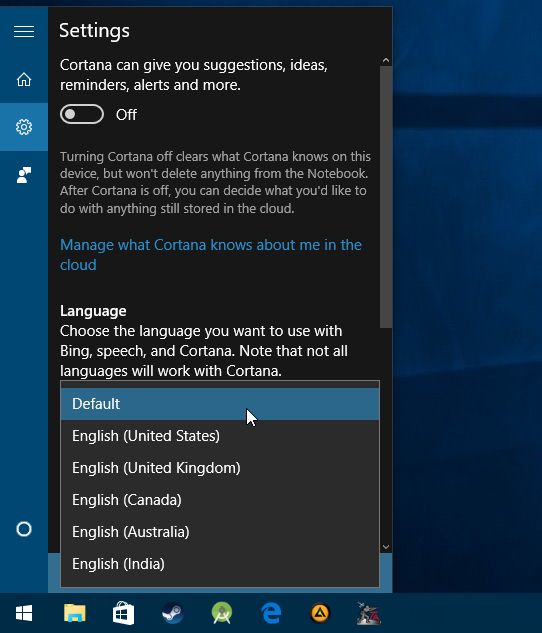Choose English (India) language
The image size is (542, 633).
point(220,564)
